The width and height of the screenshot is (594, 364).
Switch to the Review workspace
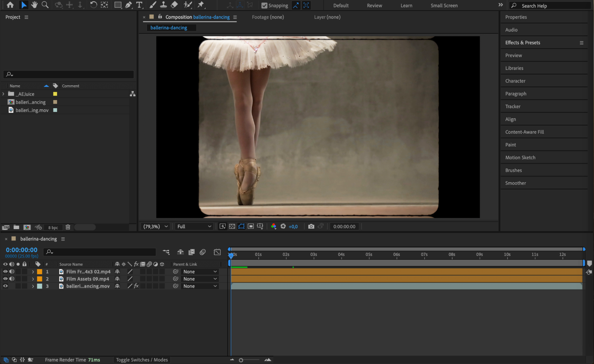pos(374,5)
